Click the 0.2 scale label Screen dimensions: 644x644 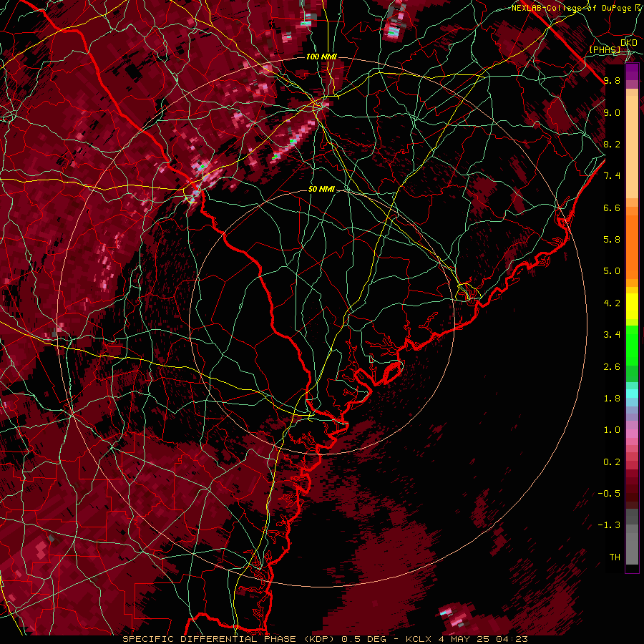612,462
